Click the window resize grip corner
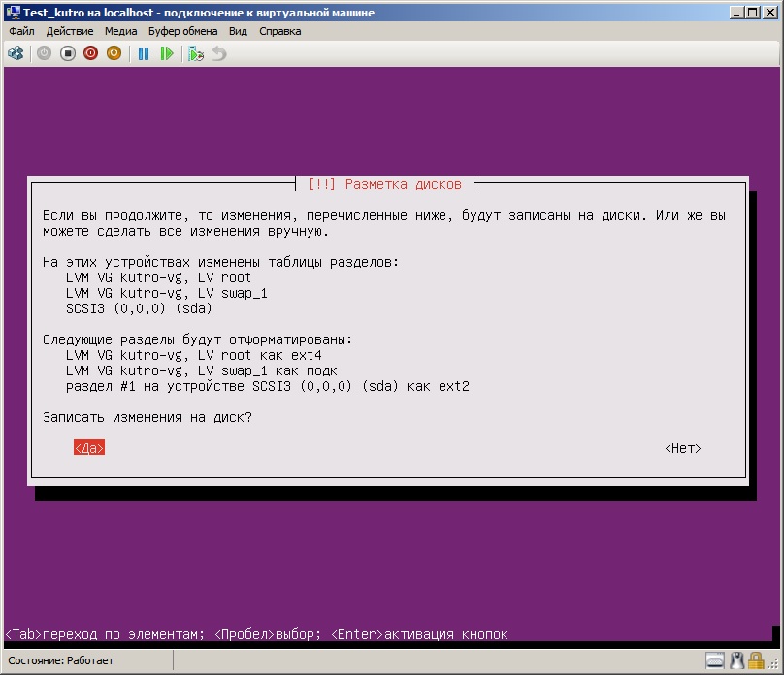 click(772, 663)
